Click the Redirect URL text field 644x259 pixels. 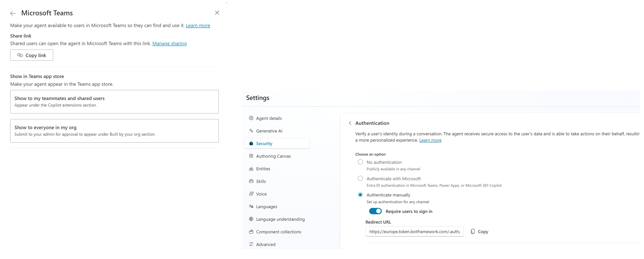(414, 232)
